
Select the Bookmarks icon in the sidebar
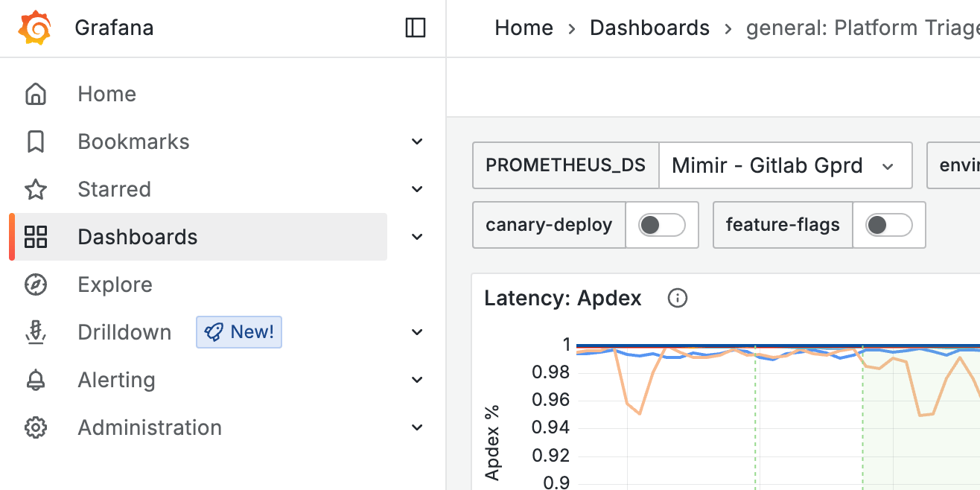(35, 141)
